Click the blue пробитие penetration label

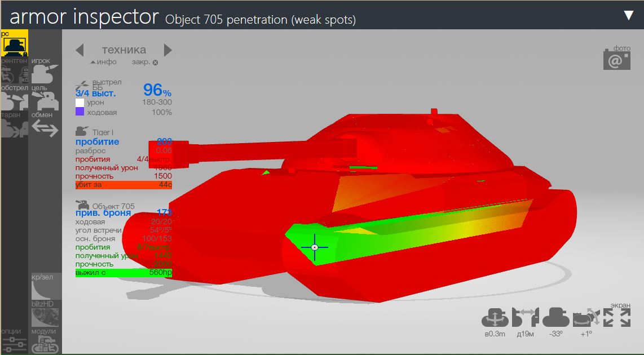(x=98, y=141)
